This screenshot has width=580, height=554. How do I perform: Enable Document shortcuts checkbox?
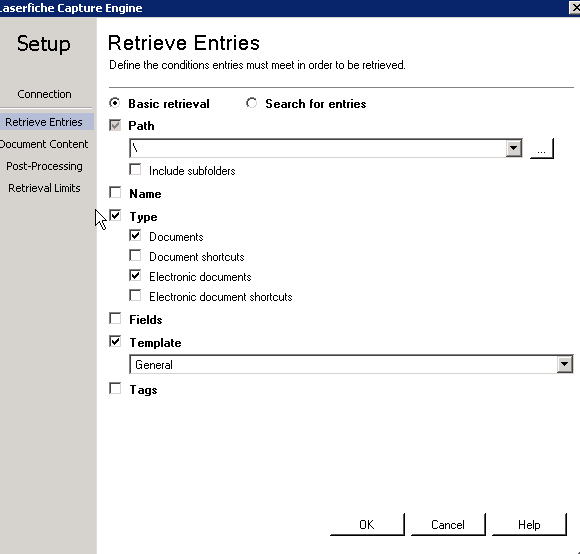click(x=135, y=256)
